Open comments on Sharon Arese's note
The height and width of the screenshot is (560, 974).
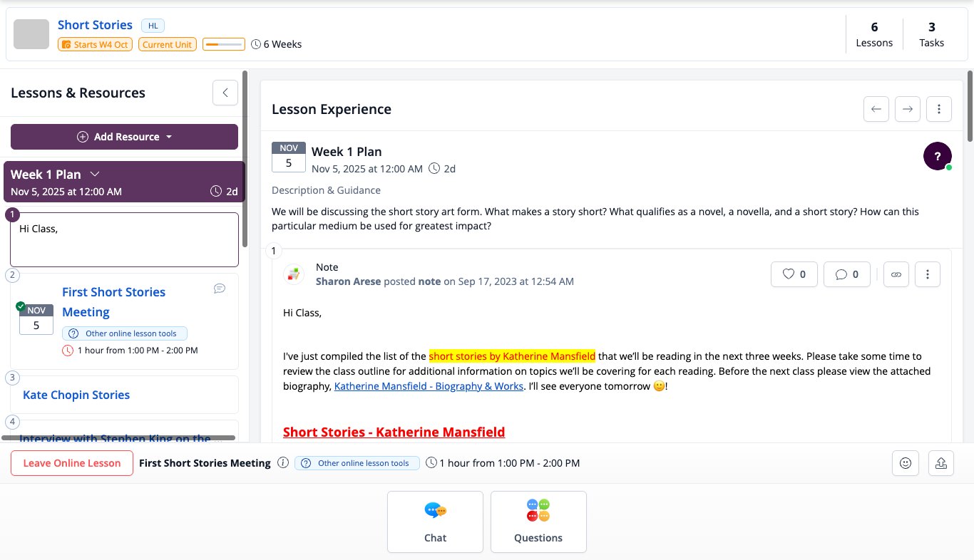[x=847, y=274]
